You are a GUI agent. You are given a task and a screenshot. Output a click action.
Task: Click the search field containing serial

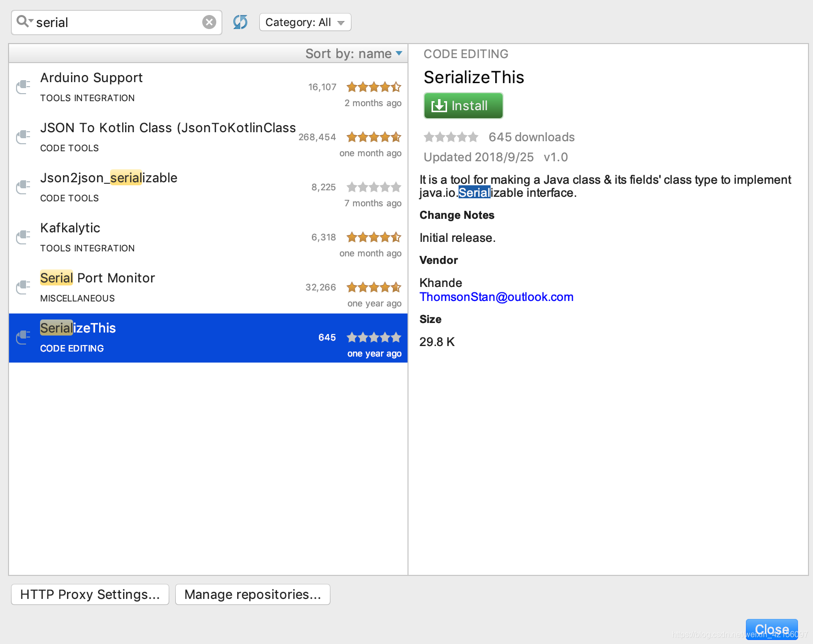pyautogui.click(x=117, y=23)
